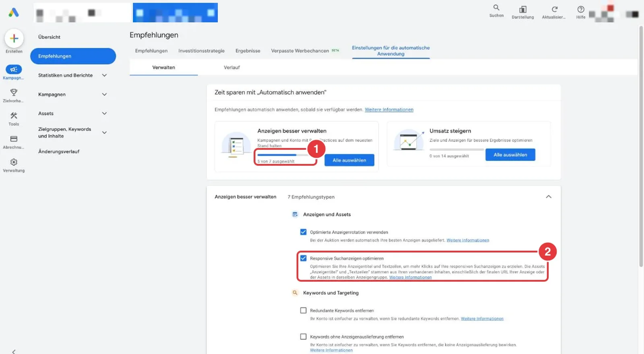Open the Tools wrench icon
Screen dimensions: 644x354
pos(14,116)
